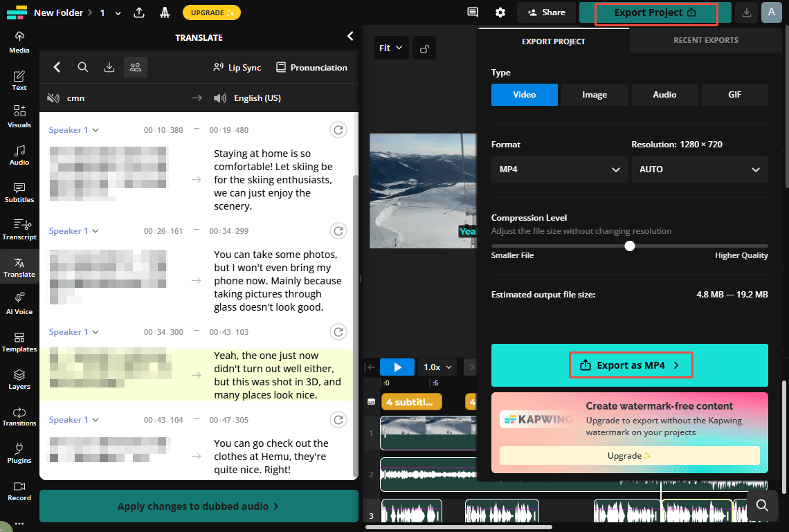The height and width of the screenshot is (532, 789).
Task: Switch to the Recent Exports tab
Action: point(705,40)
